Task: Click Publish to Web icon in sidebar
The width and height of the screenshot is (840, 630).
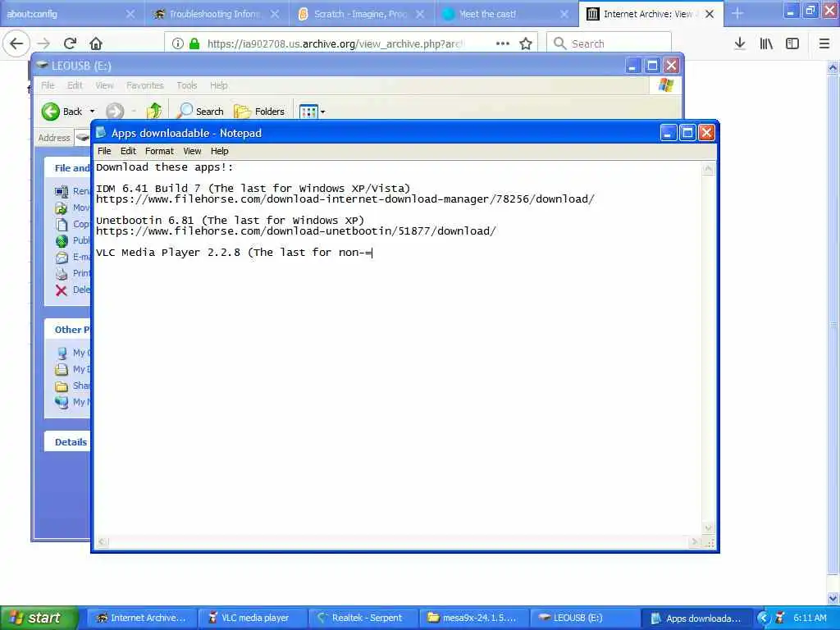Action: coord(62,240)
